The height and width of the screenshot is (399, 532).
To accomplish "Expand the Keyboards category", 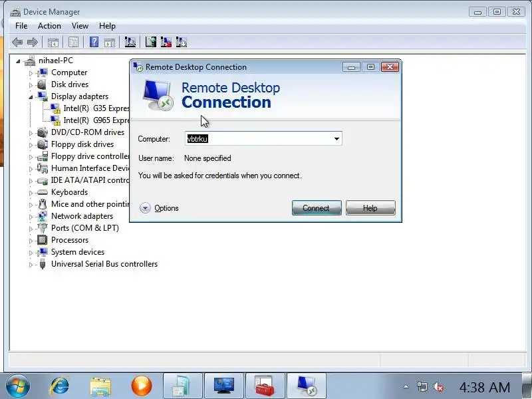I will [31, 193].
